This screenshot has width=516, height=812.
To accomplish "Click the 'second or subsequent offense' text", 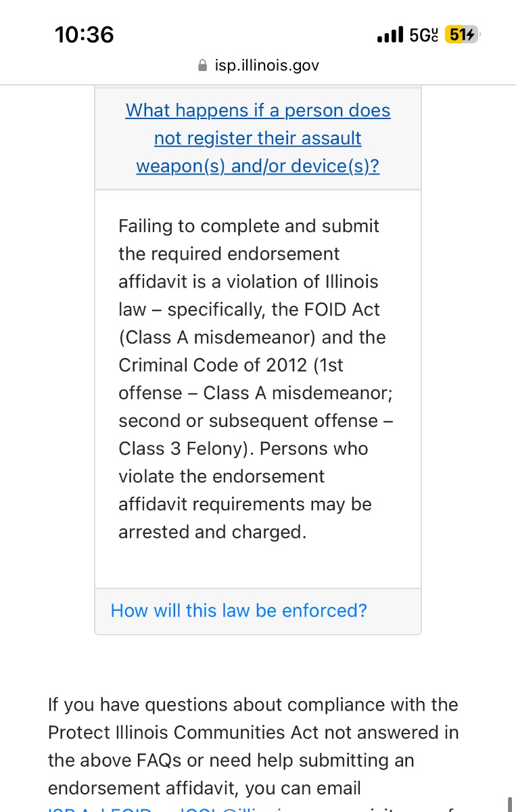I will point(248,421).
